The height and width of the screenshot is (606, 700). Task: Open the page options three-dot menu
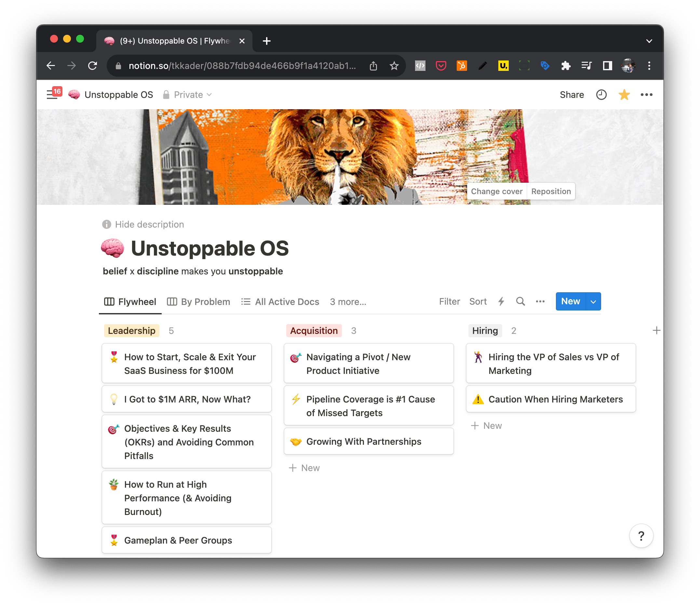tap(646, 95)
